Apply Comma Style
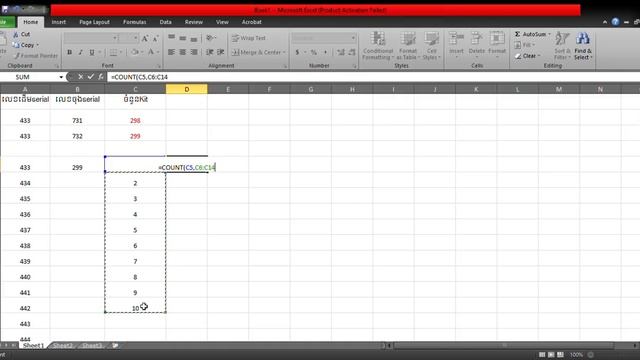 [325, 52]
